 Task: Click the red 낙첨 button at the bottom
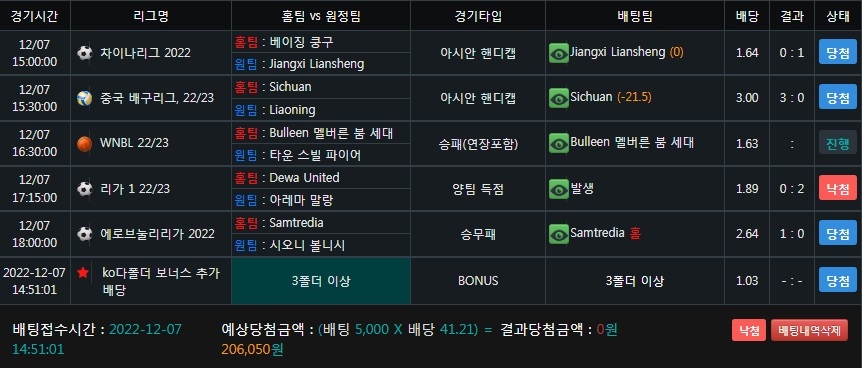point(749,331)
